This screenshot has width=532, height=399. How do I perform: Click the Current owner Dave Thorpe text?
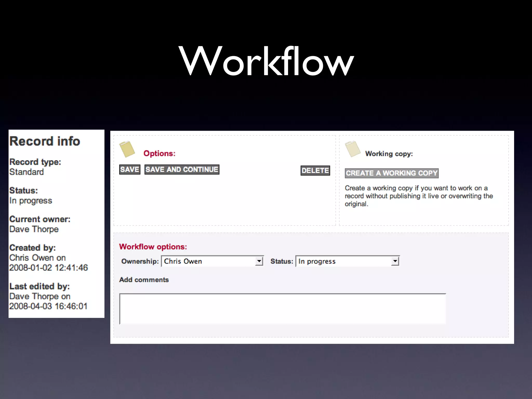(34, 229)
